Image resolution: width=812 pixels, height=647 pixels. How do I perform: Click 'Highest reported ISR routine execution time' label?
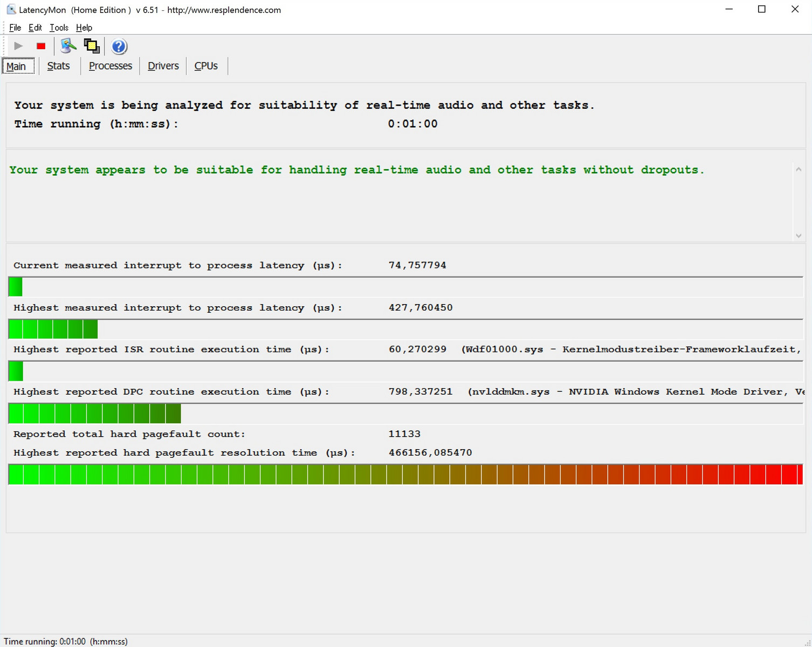tap(171, 349)
